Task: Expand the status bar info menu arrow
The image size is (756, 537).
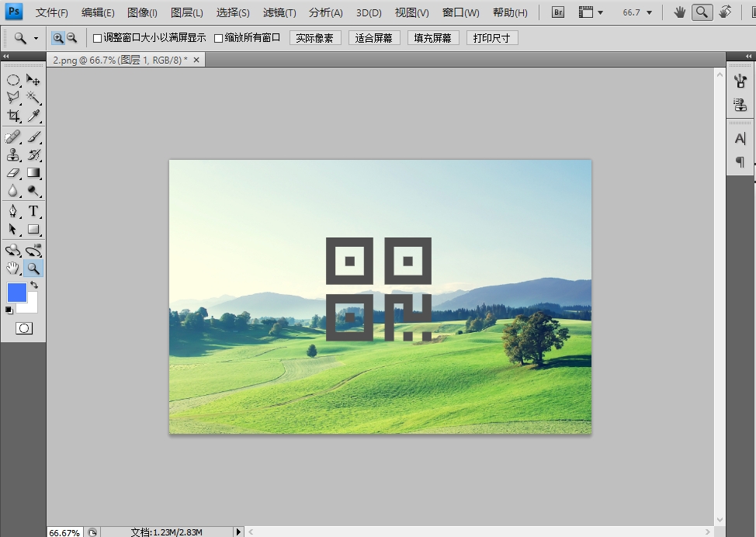Action: point(238,532)
